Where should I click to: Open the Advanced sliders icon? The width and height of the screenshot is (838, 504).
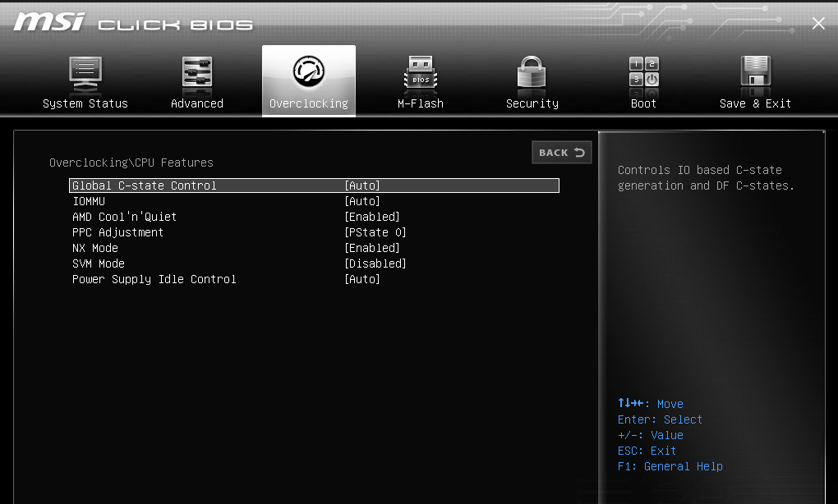(196, 72)
